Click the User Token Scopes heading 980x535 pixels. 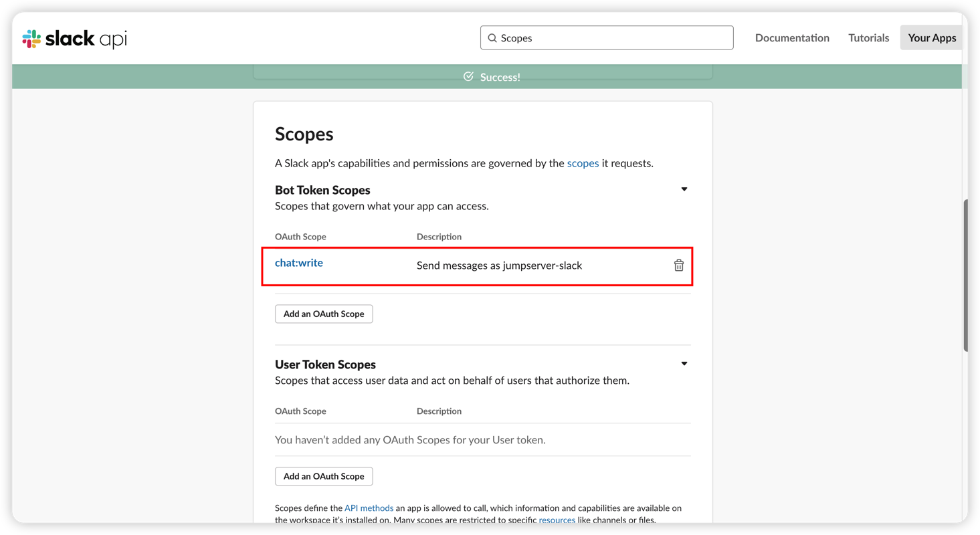325,364
